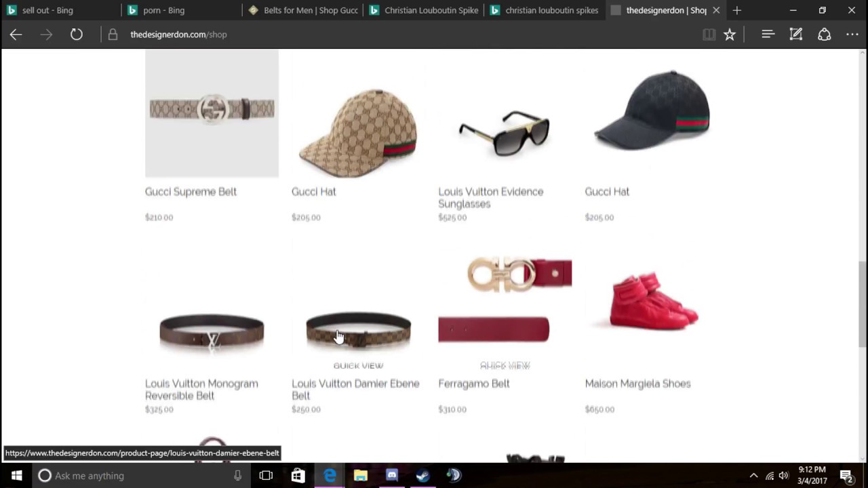This screenshot has height=488, width=868.
Task: Click the $310.00 price text
Action: point(452,409)
